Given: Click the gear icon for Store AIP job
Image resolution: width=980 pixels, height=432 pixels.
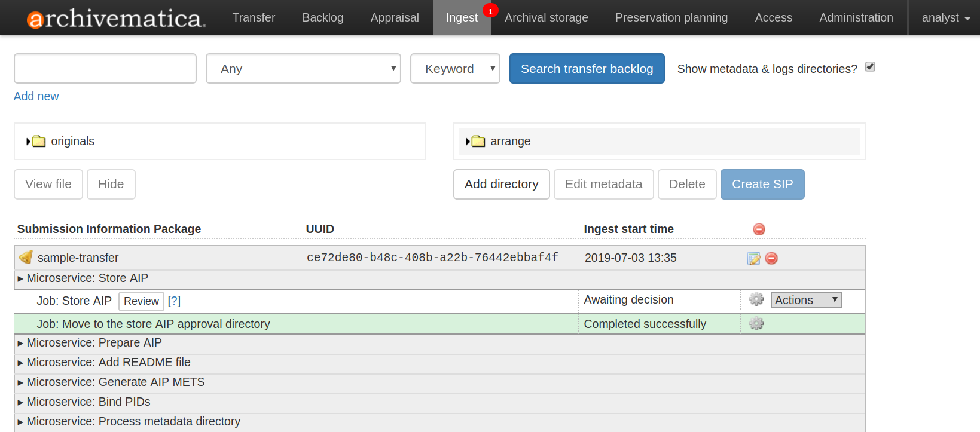Looking at the screenshot, I should (756, 299).
